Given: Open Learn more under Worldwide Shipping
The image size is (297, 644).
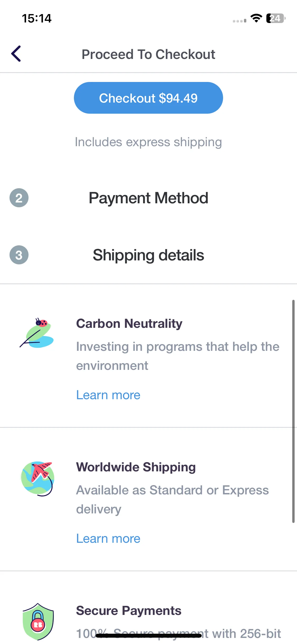Looking at the screenshot, I should (x=108, y=539).
